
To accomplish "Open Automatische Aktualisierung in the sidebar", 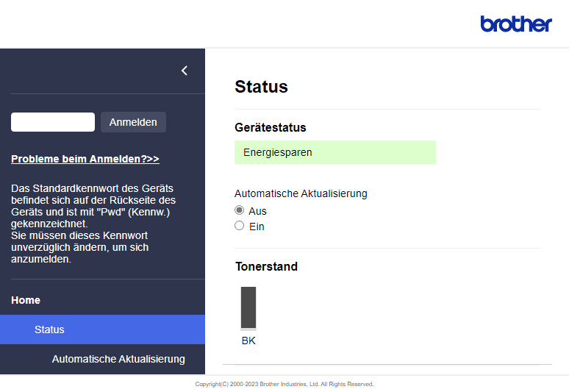I will [x=118, y=359].
